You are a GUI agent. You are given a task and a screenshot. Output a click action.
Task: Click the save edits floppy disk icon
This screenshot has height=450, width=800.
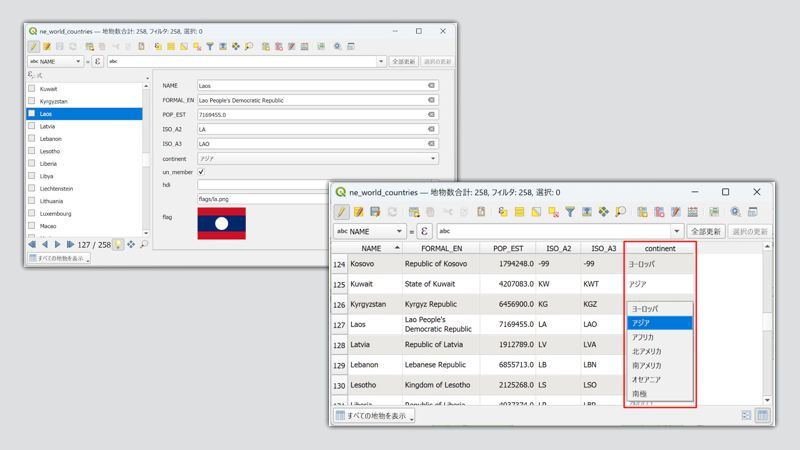pyautogui.click(x=376, y=212)
